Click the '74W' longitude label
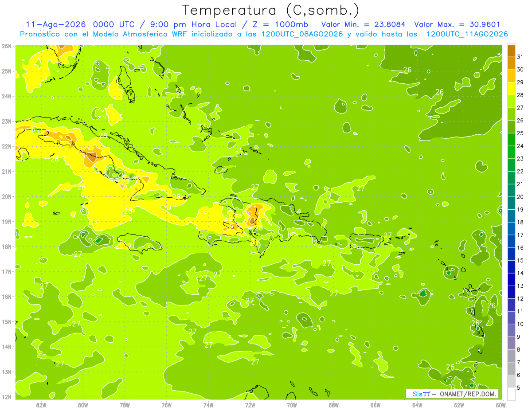The width and height of the screenshot is (532, 411). coord(208,405)
